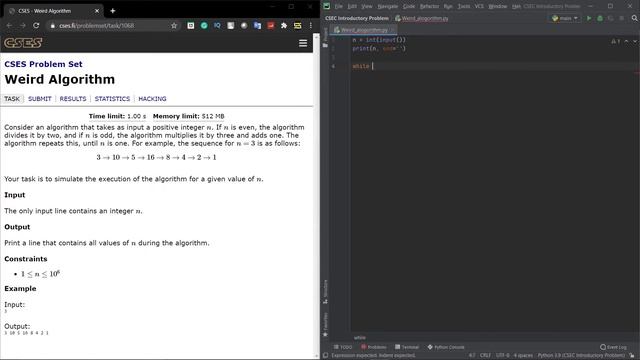Click the read-only lock icon in status bar
640x360 pixels.
click(x=632, y=356)
